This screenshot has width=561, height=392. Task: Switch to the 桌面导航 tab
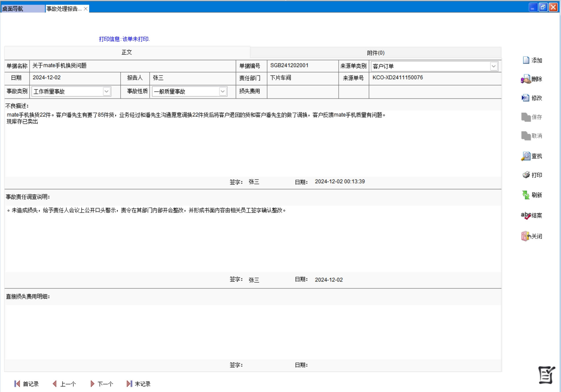23,9
